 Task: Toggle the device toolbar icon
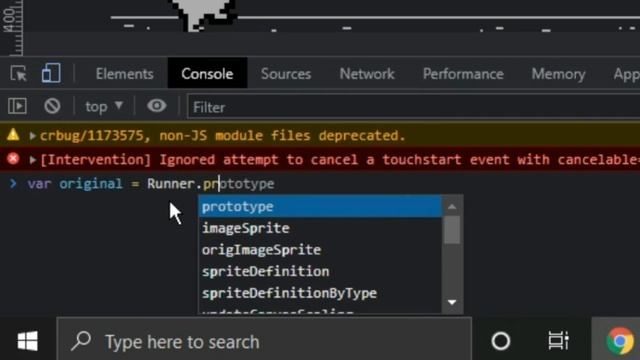click(x=51, y=73)
